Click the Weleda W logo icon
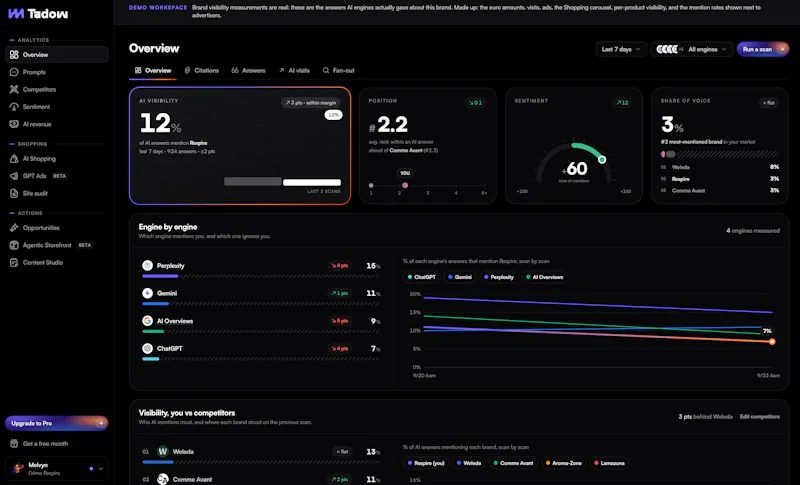The image size is (800, 485). (163, 451)
